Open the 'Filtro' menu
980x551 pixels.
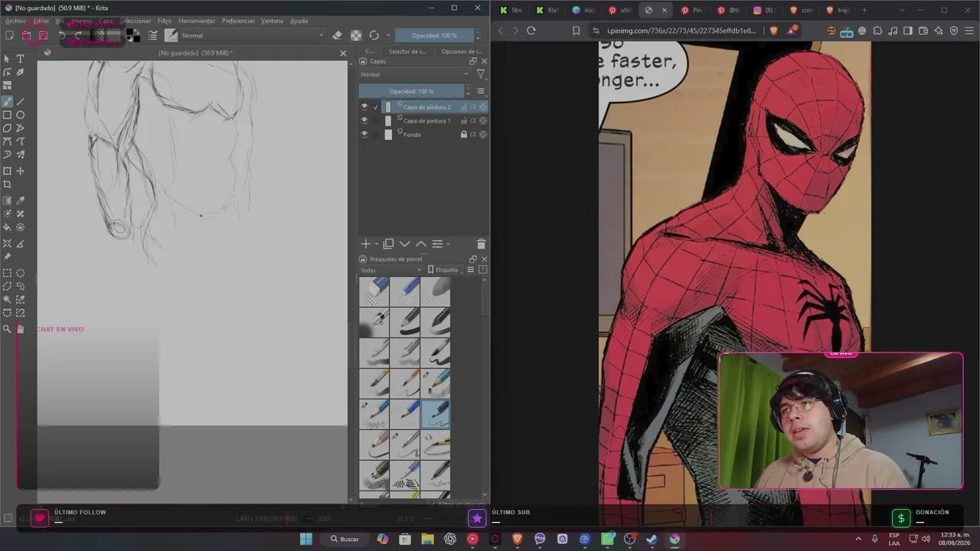(x=165, y=21)
